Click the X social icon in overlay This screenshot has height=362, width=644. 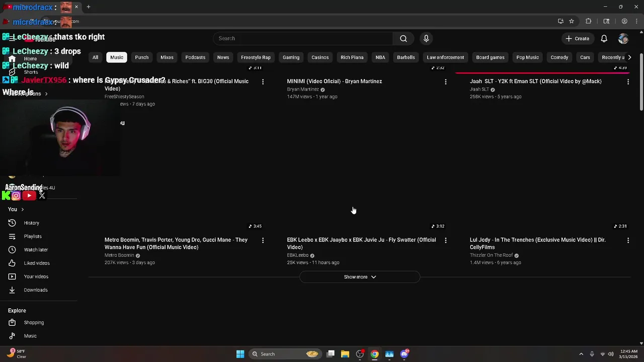(x=42, y=196)
